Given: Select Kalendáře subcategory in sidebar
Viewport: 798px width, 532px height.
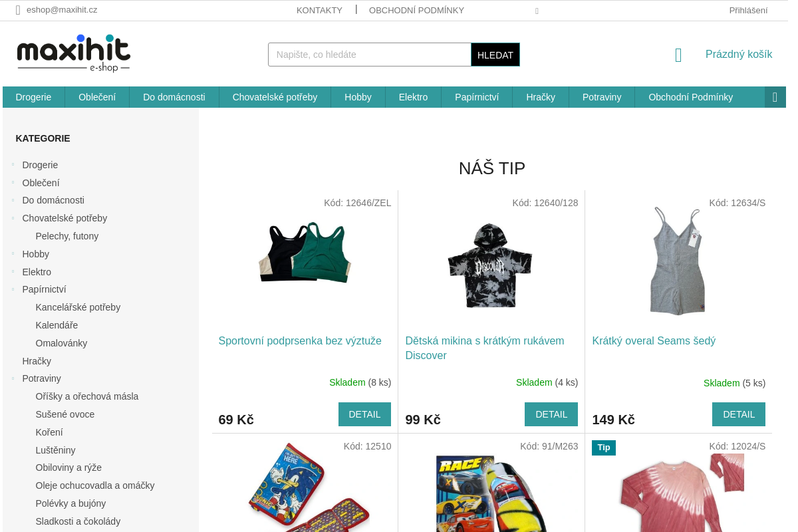Looking at the screenshot, I should point(57,325).
